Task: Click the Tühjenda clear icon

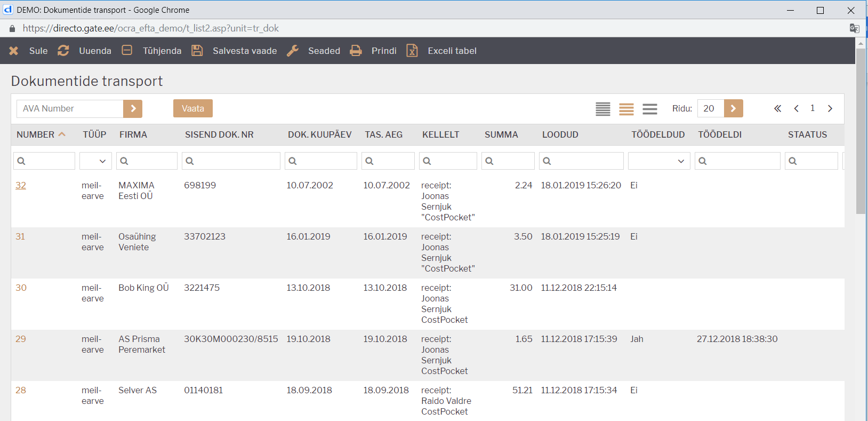Action: pyautogui.click(x=127, y=50)
